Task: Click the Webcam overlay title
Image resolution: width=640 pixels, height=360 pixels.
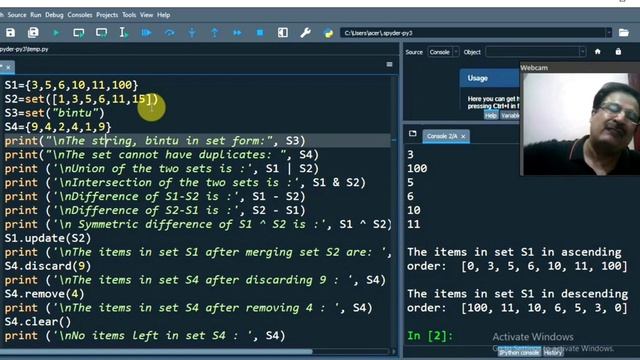Action: pos(534,68)
